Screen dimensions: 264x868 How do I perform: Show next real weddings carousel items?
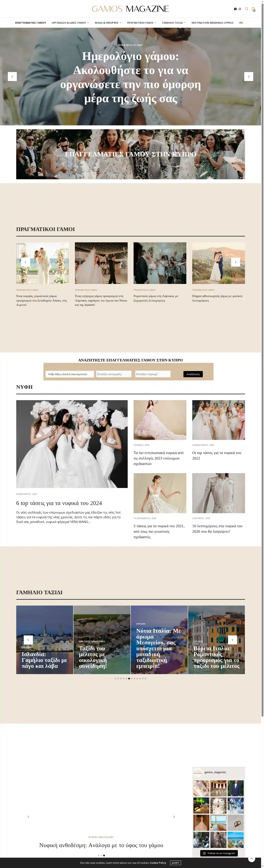(235, 262)
